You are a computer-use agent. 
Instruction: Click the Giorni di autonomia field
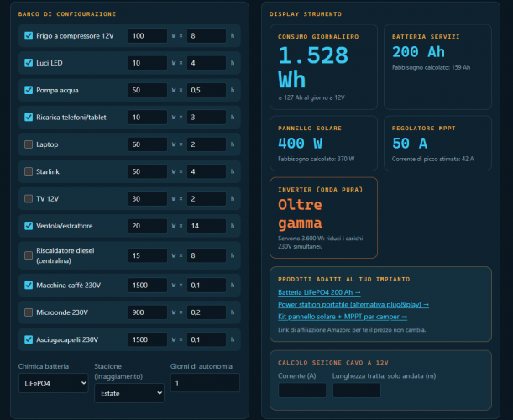(205, 383)
